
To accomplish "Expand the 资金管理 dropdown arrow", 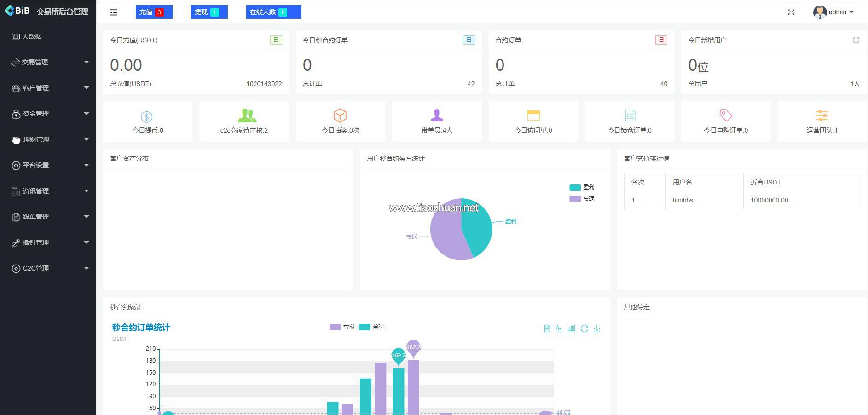I will [x=87, y=114].
